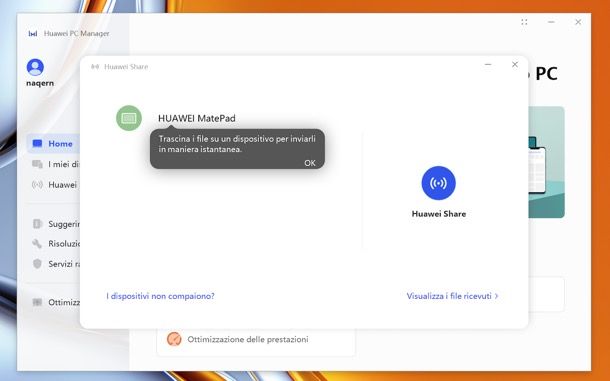
Task: Click the green HUAWEI MatePad device icon
Action: tap(129, 118)
